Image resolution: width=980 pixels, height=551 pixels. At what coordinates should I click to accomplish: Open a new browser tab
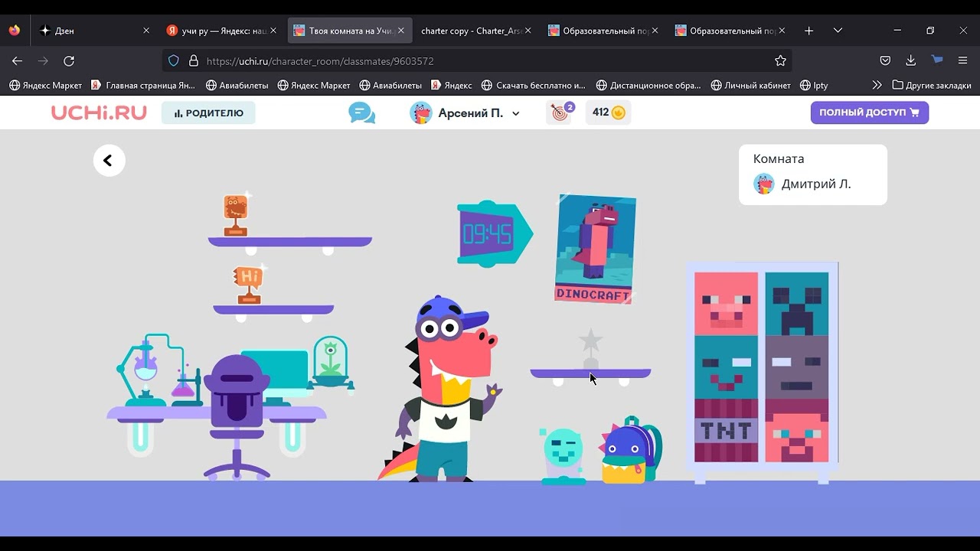[809, 31]
